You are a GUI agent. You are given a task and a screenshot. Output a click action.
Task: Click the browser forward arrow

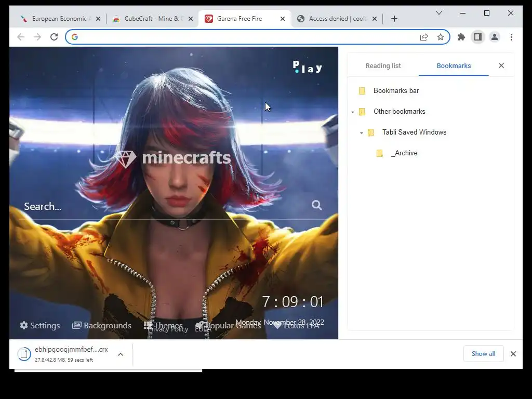[37, 37]
